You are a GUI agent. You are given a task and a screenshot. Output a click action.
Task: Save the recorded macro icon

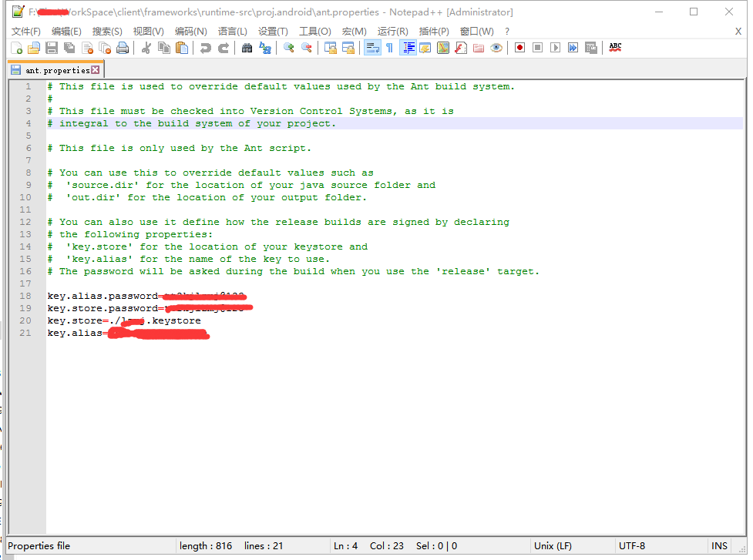(590, 48)
